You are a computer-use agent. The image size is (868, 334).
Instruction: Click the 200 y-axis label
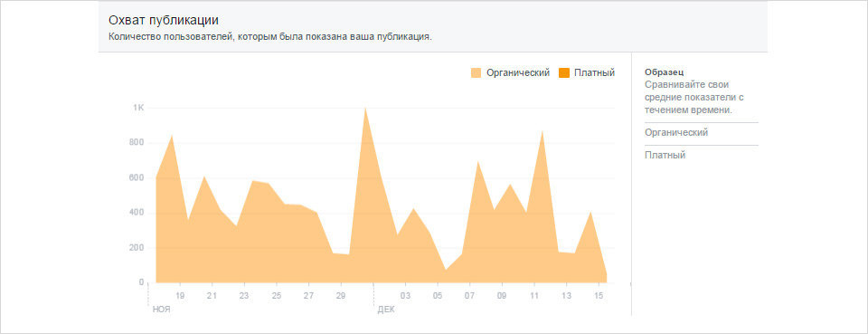137,248
